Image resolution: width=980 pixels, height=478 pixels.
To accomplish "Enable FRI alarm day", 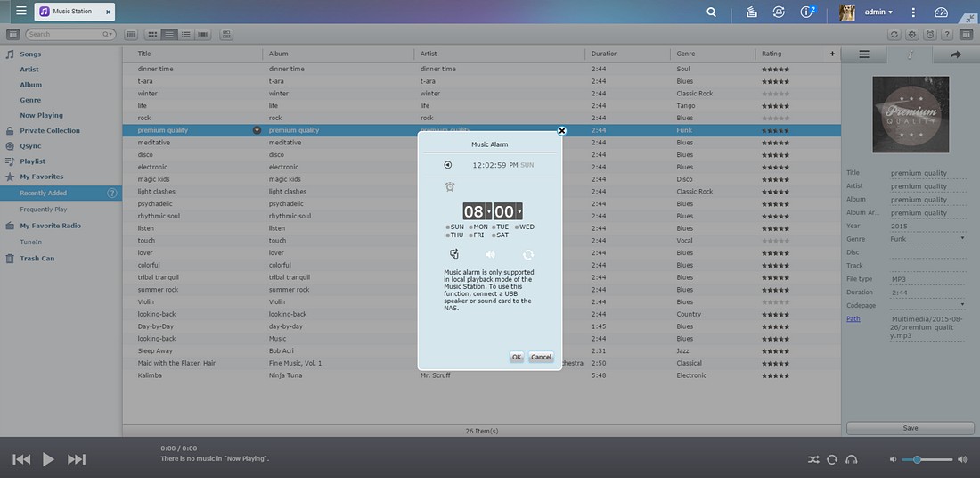I will (477, 235).
